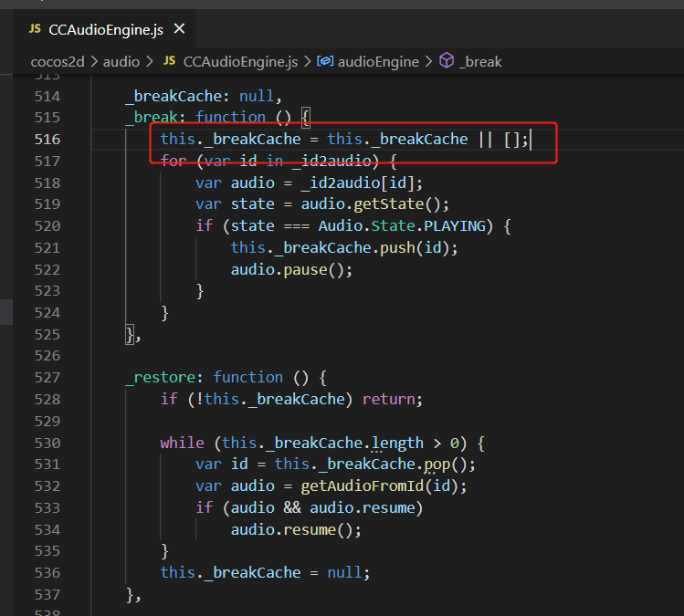Click '_restore' function name on line 527
Viewport: 684px width, 616px height.
click(160, 378)
